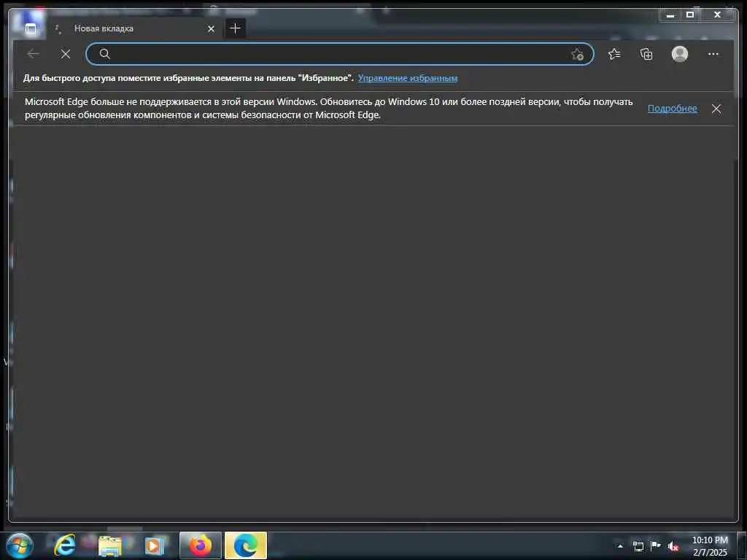The width and height of the screenshot is (747, 560).
Task: Maximize the Edge window
Action: click(690, 15)
